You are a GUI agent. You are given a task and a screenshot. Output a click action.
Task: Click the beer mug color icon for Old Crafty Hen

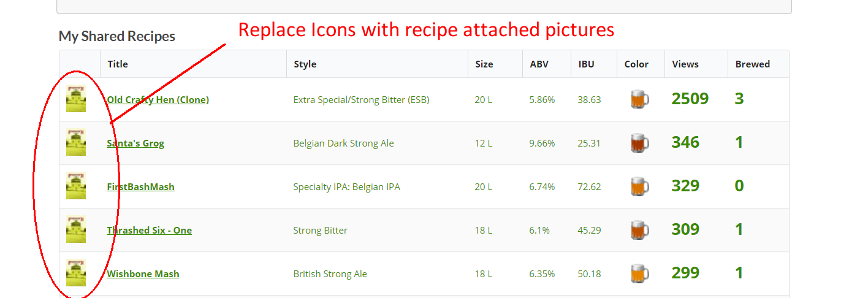pos(640,99)
